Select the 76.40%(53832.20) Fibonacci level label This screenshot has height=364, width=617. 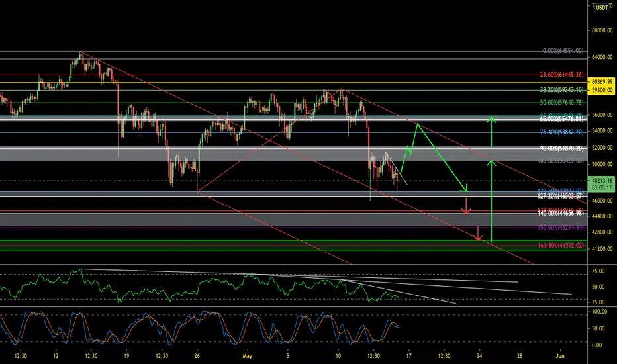pyautogui.click(x=561, y=132)
